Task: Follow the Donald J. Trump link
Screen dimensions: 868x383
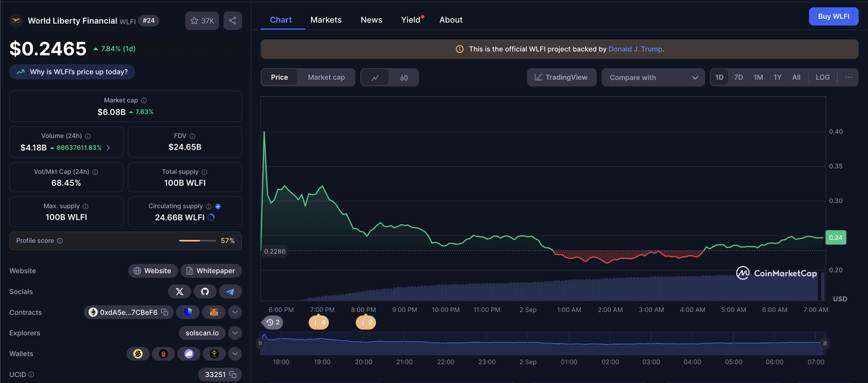Action: [x=635, y=49]
